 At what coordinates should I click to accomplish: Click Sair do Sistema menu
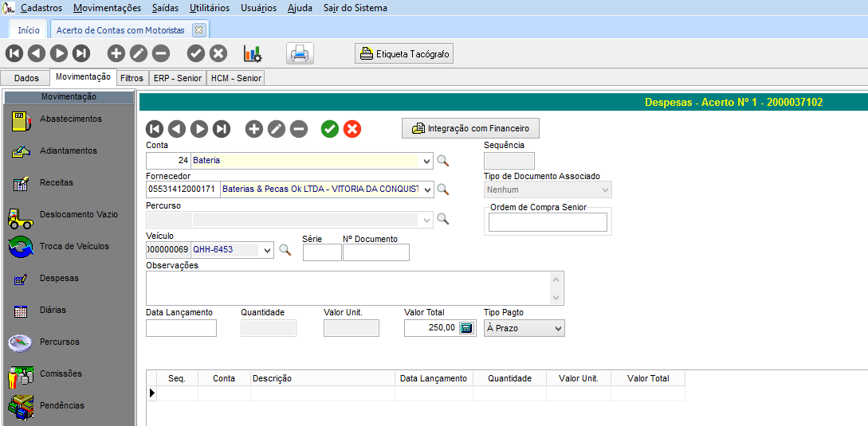click(x=355, y=8)
